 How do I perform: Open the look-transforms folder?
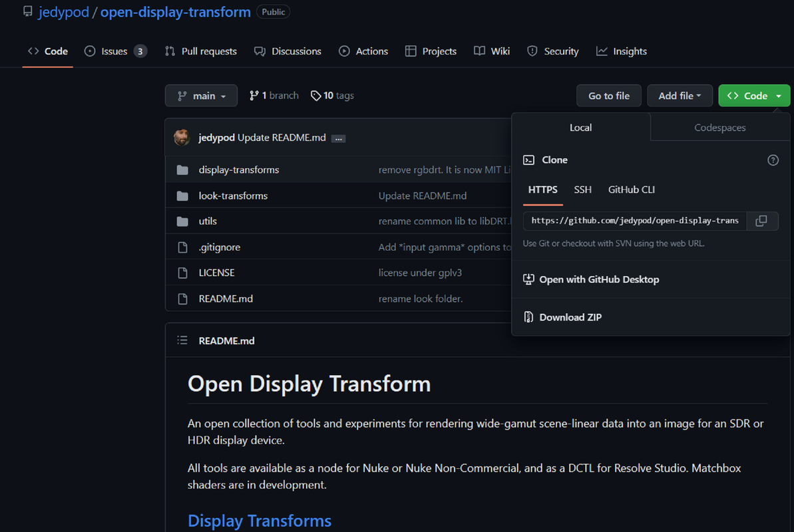(x=233, y=196)
